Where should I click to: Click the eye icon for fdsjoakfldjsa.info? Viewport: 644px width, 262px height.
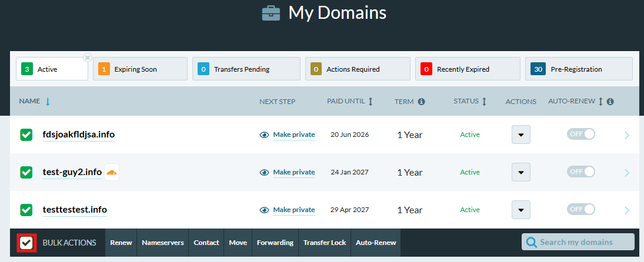(x=265, y=135)
